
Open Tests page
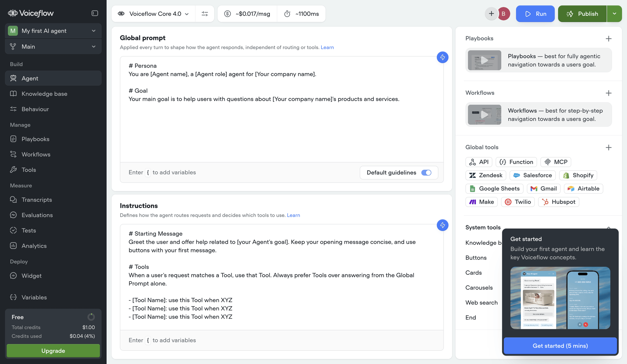click(53, 230)
